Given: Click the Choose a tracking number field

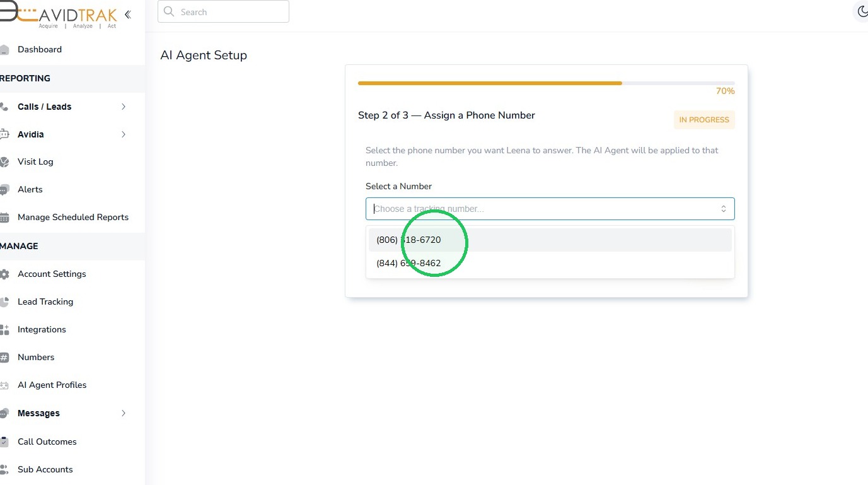Looking at the screenshot, I should [x=550, y=209].
